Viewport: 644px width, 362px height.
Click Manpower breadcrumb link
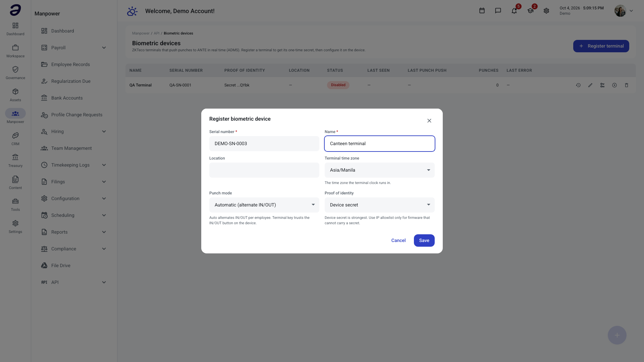141,34
